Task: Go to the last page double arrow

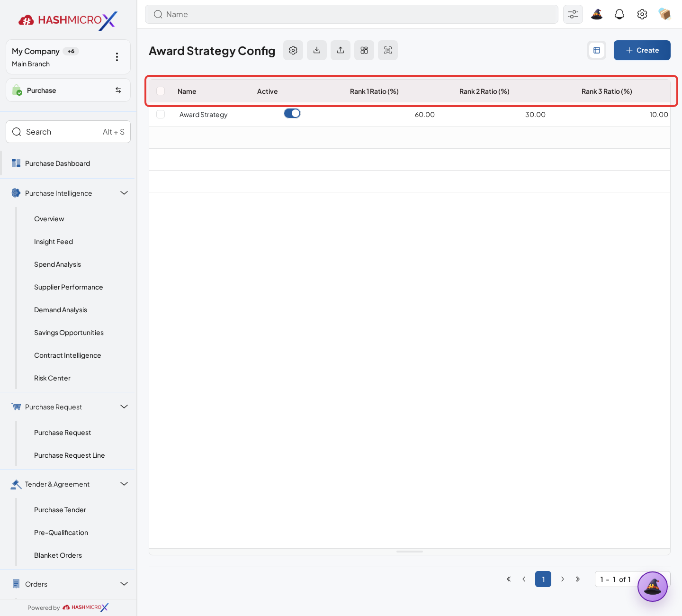Action: click(x=578, y=579)
